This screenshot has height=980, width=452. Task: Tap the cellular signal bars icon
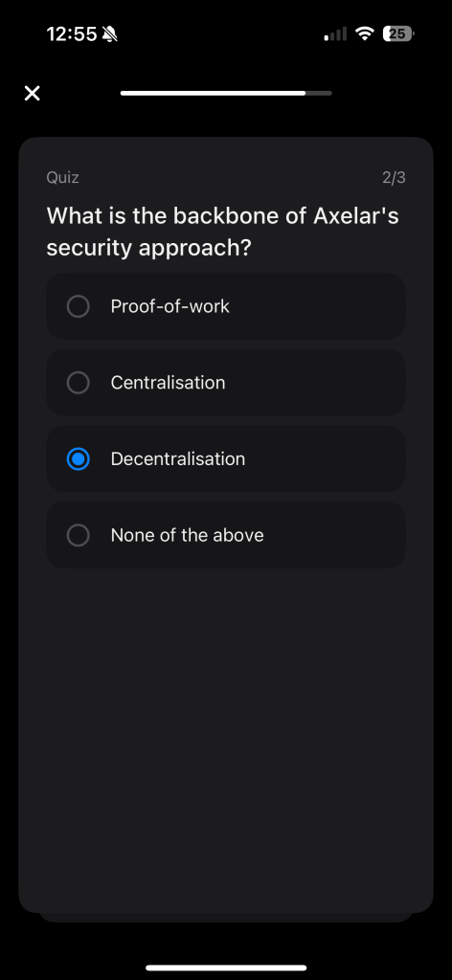click(335, 34)
